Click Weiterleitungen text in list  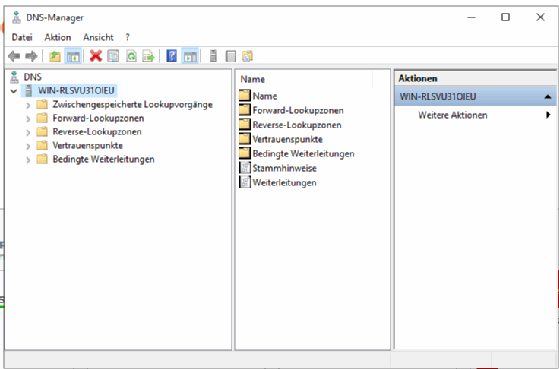pyautogui.click(x=284, y=183)
